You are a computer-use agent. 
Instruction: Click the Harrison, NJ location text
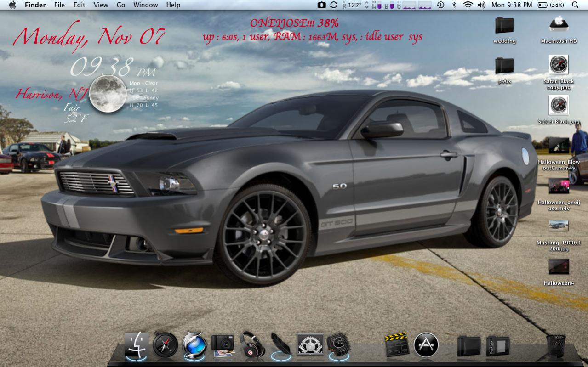pyautogui.click(x=52, y=95)
